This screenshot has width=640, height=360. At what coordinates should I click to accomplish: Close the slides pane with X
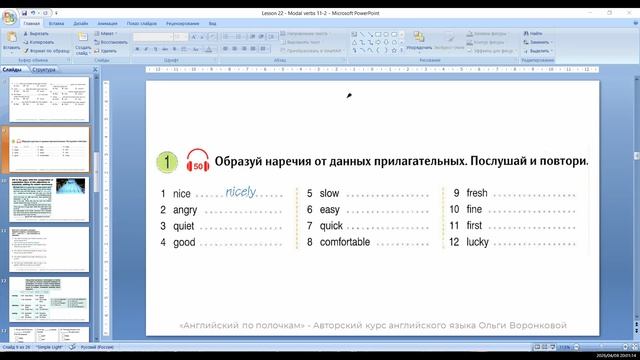[95, 70]
